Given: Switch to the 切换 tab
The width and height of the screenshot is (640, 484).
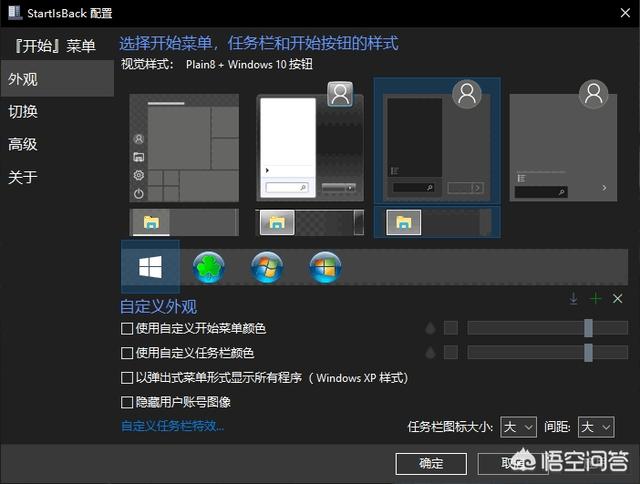Looking at the screenshot, I should (x=23, y=111).
